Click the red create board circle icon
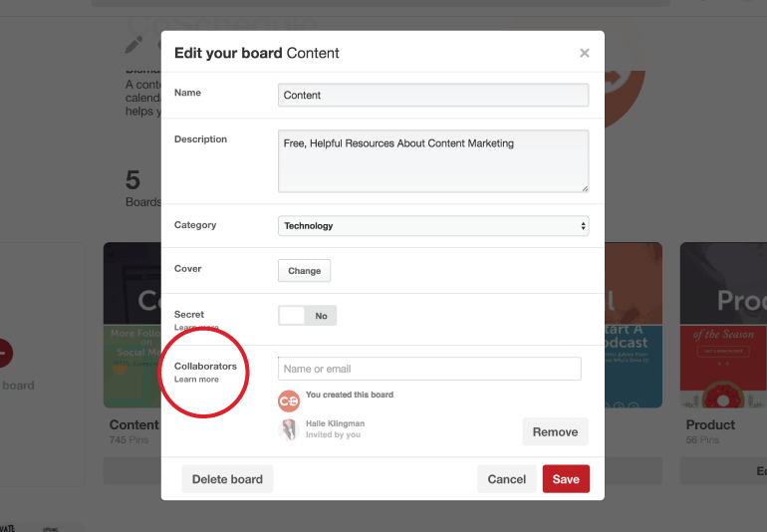This screenshot has width=767, height=532. 3,352
